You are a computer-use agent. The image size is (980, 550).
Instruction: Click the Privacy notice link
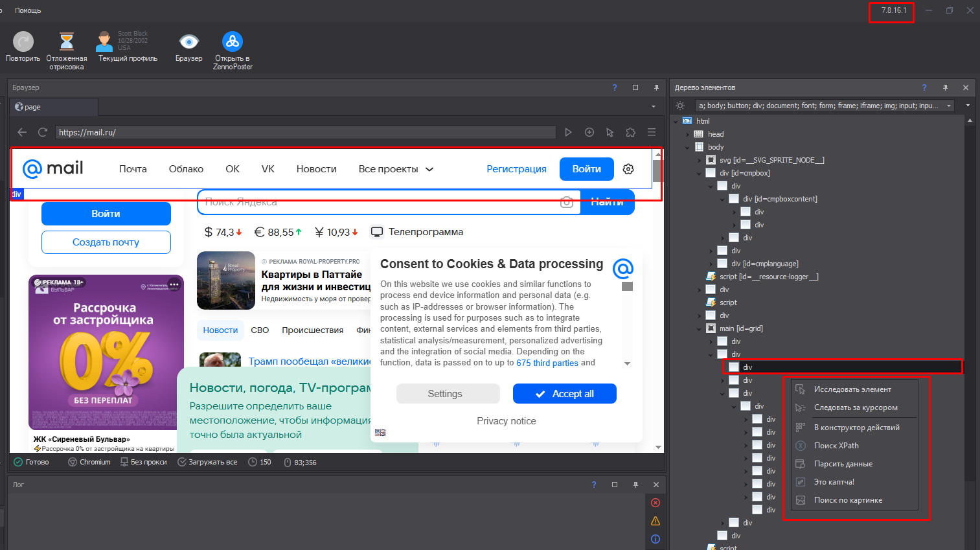pos(507,421)
